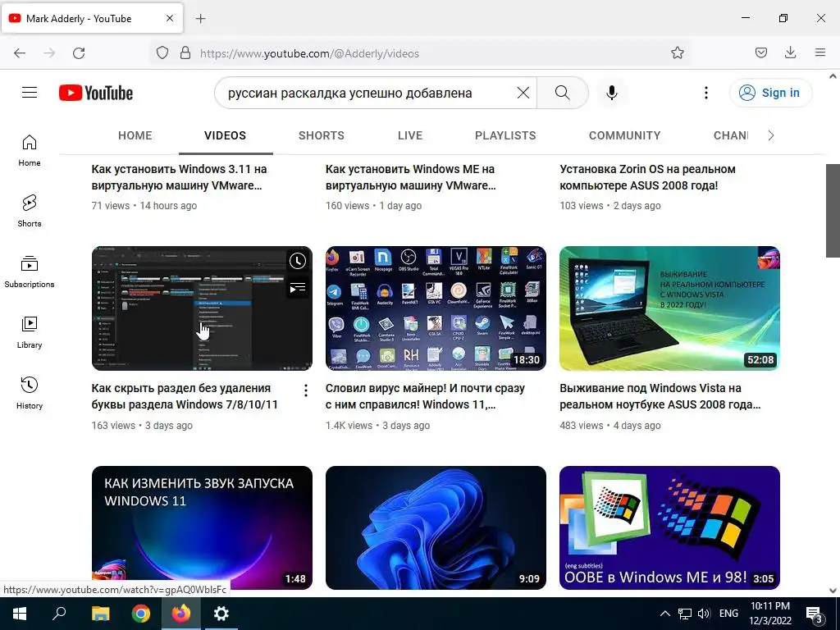Reload the page with the refresh icon

tap(79, 53)
